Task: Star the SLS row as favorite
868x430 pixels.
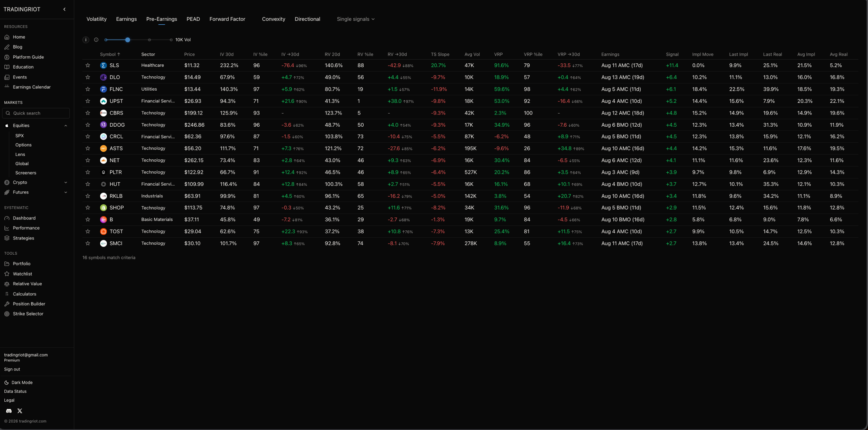Action: point(88,66)
